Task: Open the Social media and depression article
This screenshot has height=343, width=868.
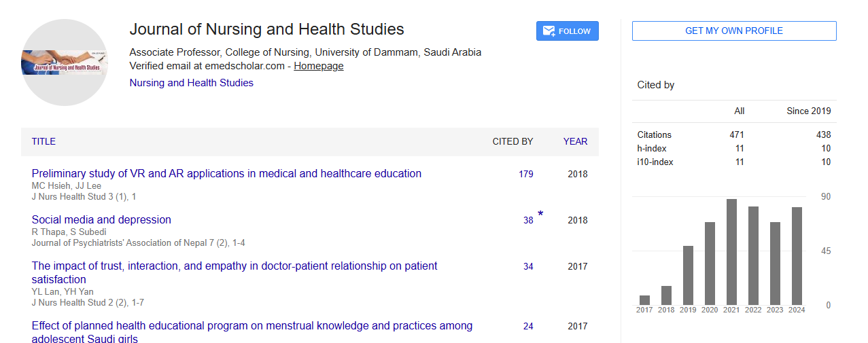Action: tap(101, 219)
